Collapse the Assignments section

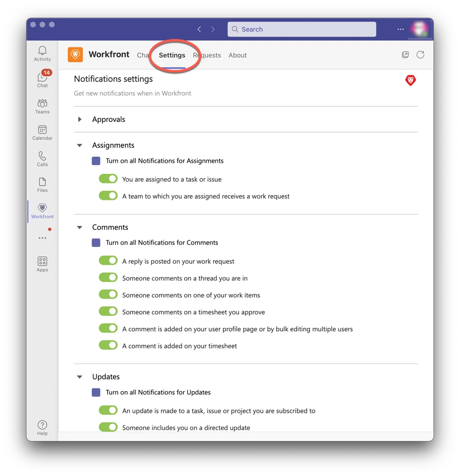tap(79, 145)
